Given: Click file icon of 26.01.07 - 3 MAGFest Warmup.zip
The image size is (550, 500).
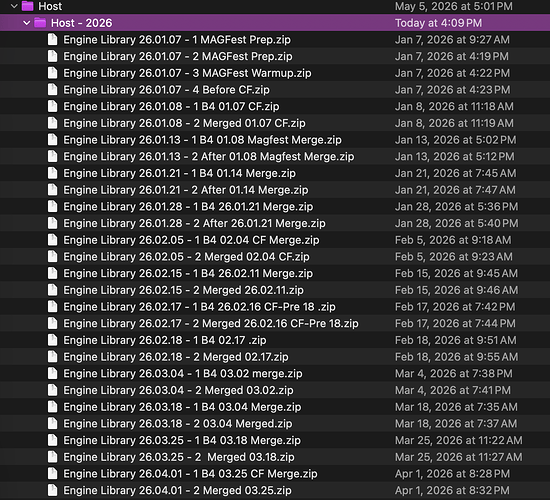Looking at the screenshot, I should point(53,73).
